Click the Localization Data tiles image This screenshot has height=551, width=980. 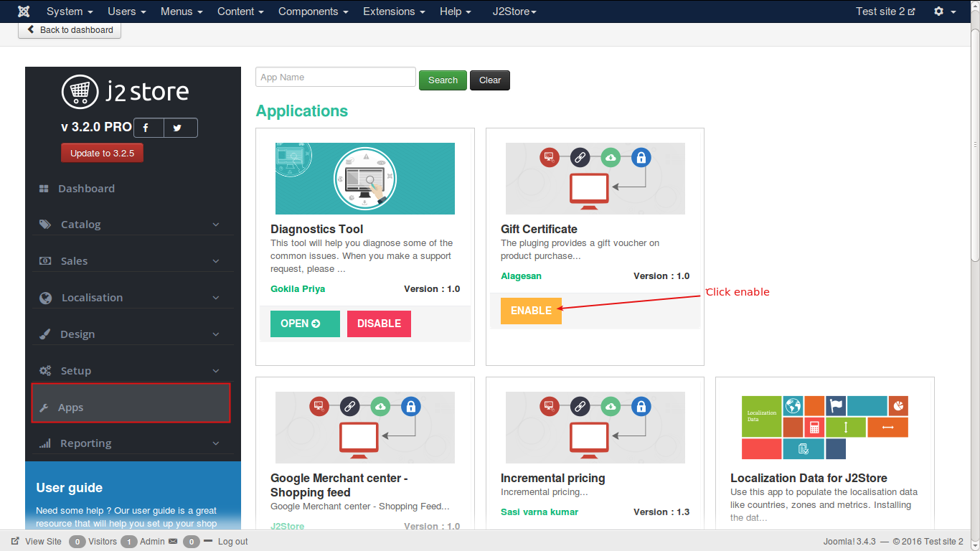[825, 428]
